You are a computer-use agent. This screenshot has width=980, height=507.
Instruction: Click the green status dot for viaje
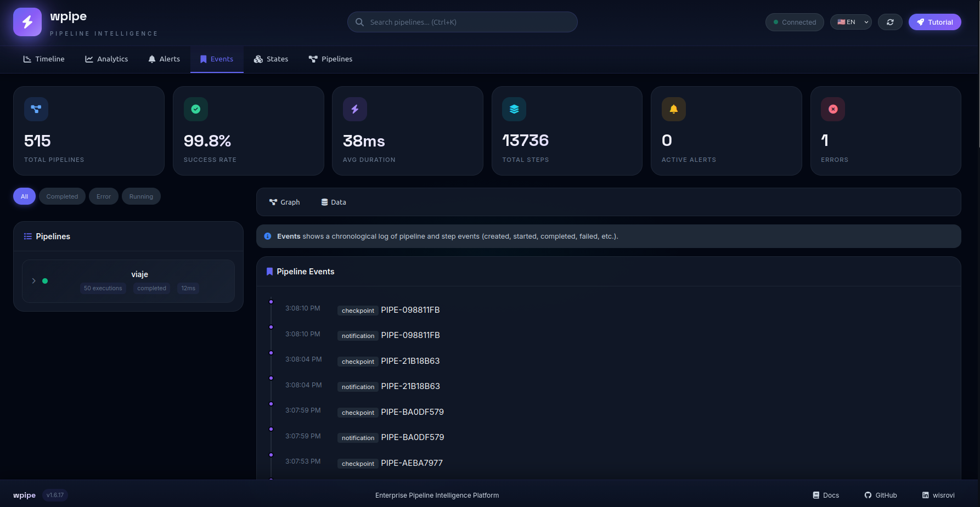(x=45, y=281)
